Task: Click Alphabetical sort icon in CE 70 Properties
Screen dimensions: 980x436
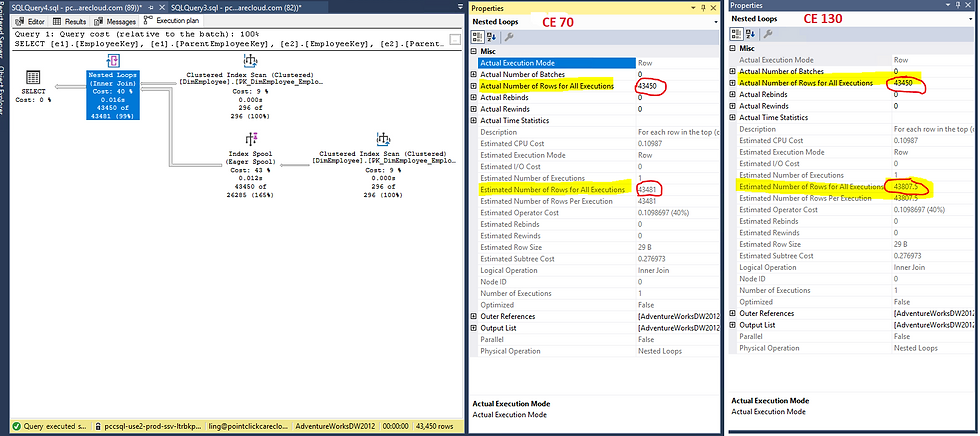Action: tap(491, 36)
